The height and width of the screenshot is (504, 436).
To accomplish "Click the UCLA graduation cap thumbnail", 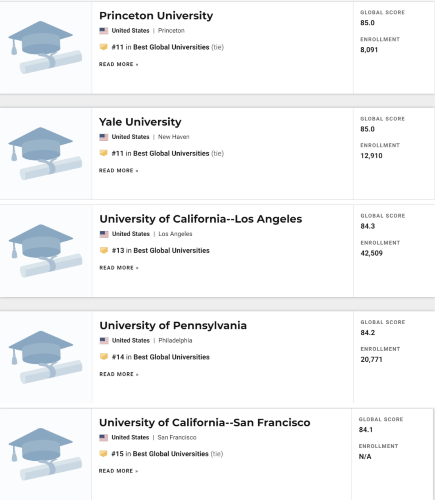I will pyautogui.click(x=45, y=251).
